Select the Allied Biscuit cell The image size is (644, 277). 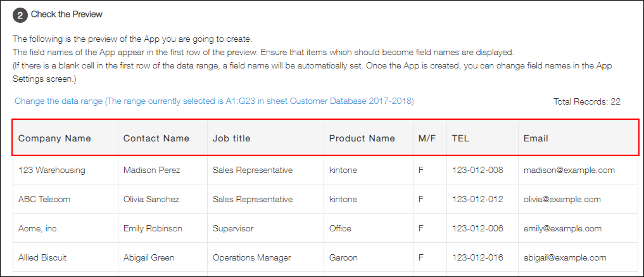pos(42,257)
